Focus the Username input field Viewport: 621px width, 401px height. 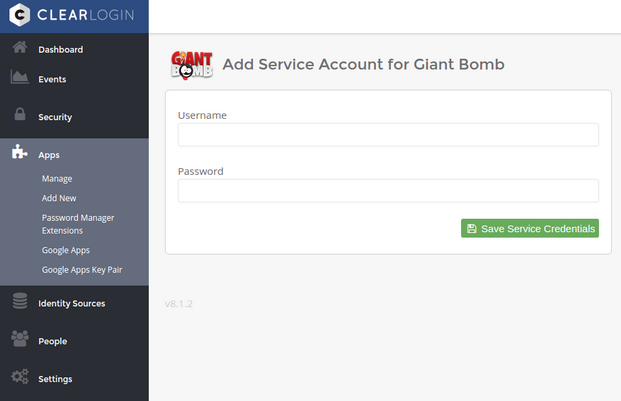point(388,135)
